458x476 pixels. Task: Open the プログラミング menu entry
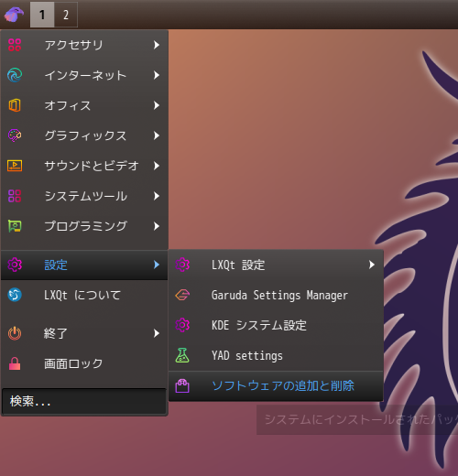[x=84, y=226]
